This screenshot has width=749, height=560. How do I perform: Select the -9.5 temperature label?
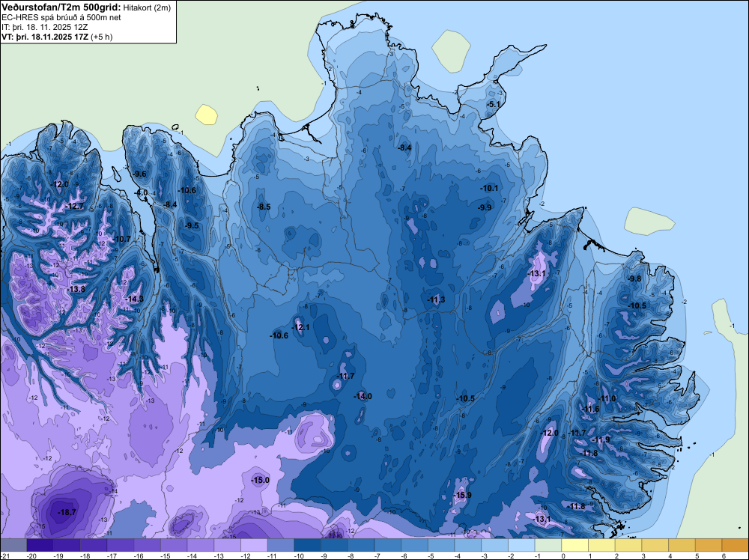click(192, 225)
